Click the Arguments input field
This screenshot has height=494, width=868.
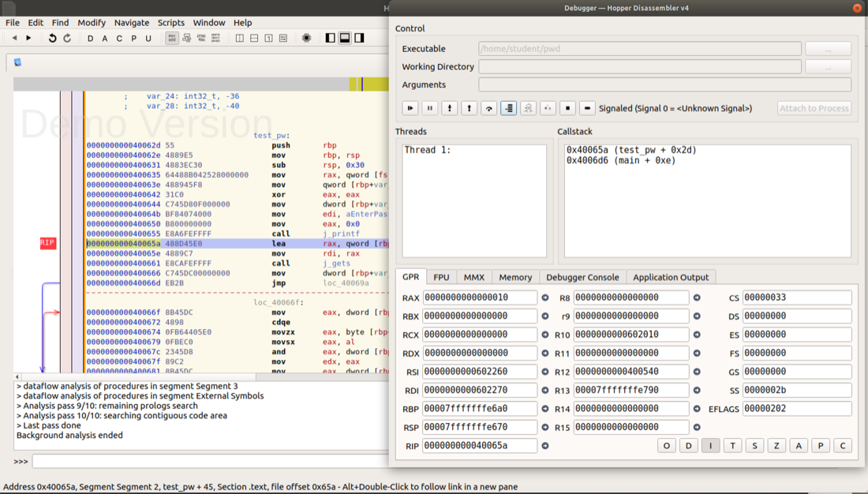664,84
